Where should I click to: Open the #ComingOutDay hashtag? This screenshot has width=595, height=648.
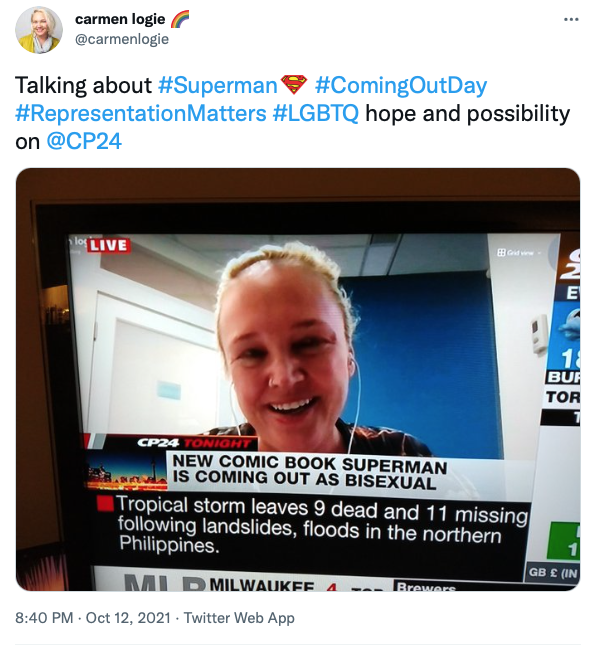[401, 86]
